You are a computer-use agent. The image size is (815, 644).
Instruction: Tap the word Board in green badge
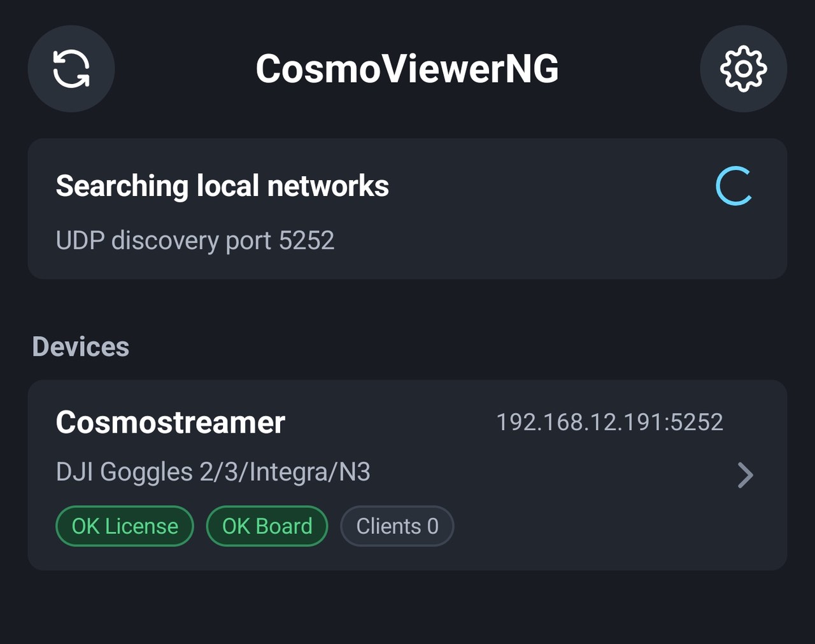[284, 526]
